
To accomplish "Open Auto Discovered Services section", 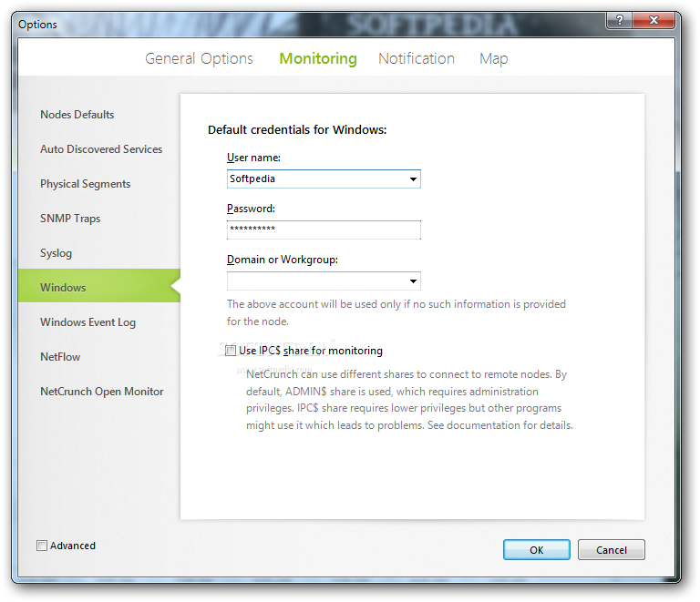I will (101, 149).
